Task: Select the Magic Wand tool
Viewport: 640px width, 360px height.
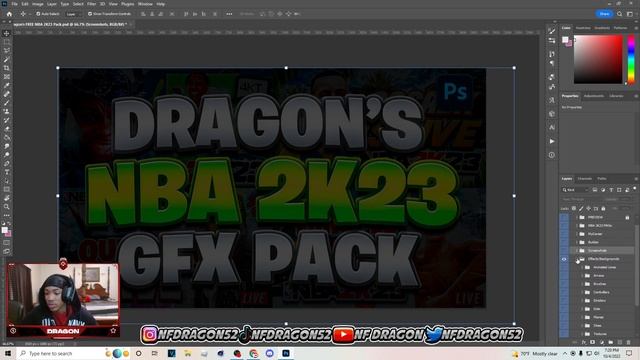Action: coord(7,60)
